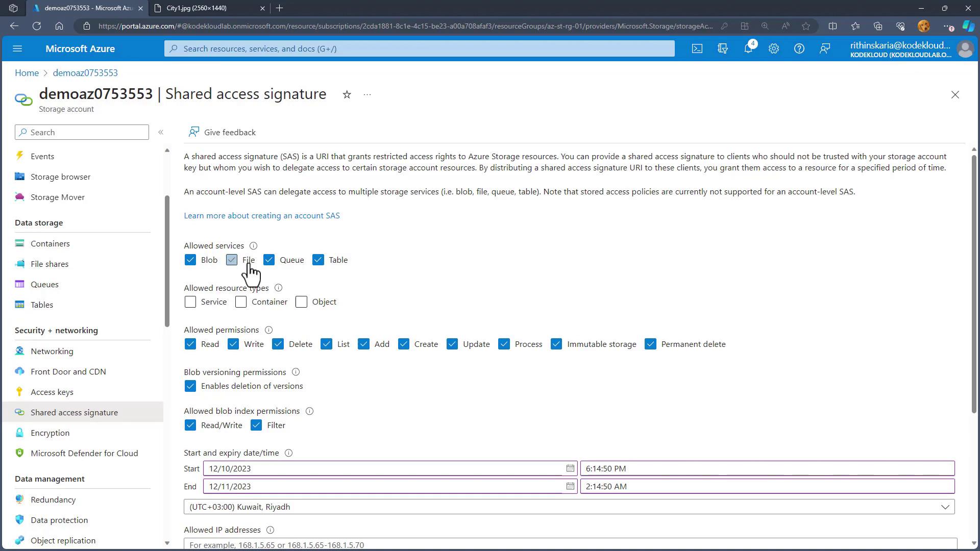Collapse the left sidebar menu chevron
The width and height of the screenshot is (980, 551).
(x=161, y=132)
